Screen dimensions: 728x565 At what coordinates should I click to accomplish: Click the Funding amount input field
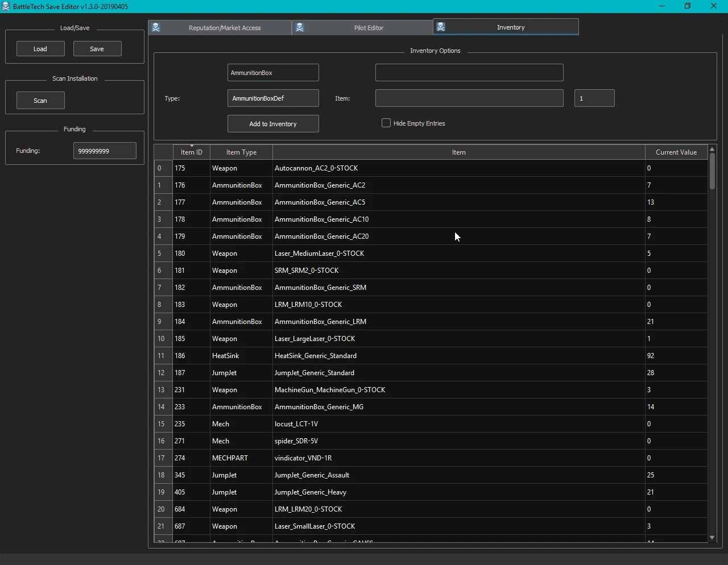point(105,151)
